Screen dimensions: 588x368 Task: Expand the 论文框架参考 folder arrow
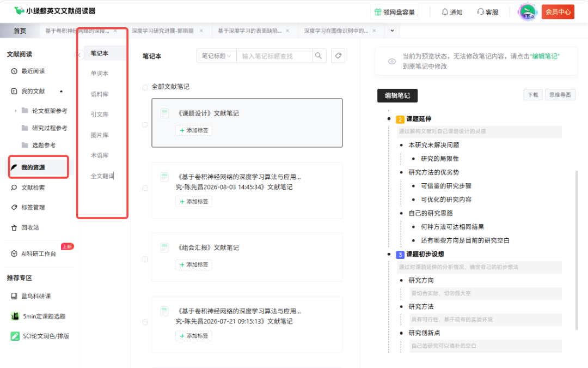click(x=15, y=111)
